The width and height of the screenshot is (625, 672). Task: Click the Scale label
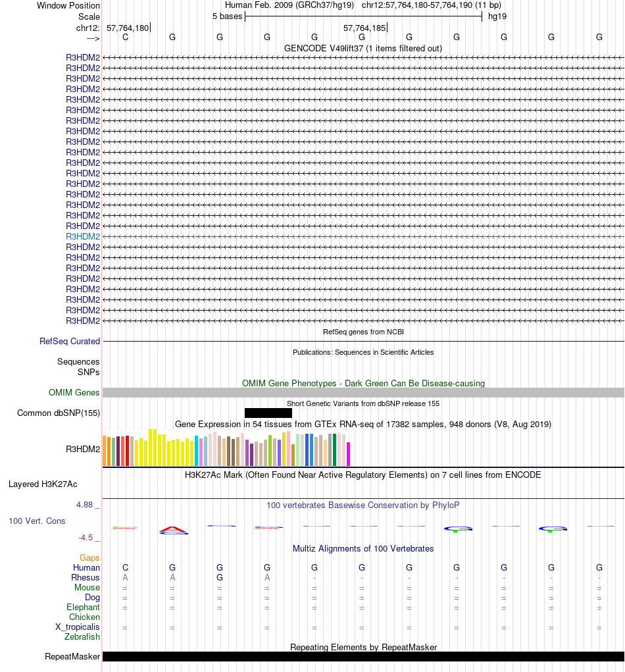(x=89, y=17)
